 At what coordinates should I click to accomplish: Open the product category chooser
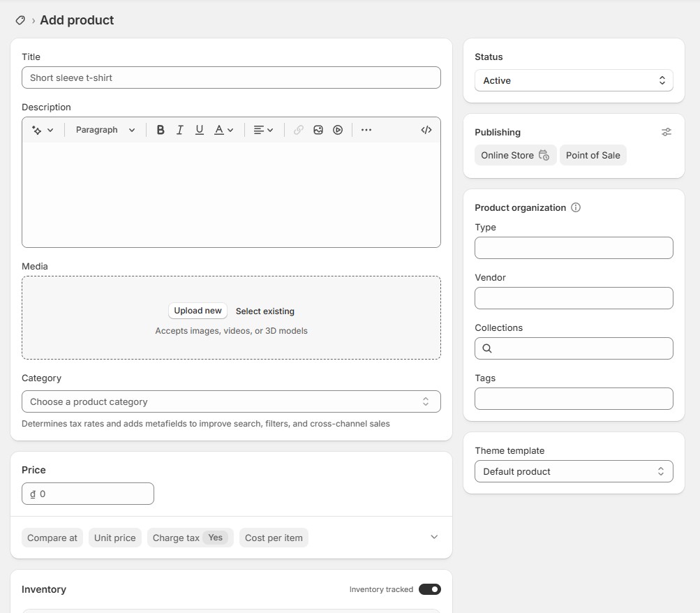tap(231, 401)
